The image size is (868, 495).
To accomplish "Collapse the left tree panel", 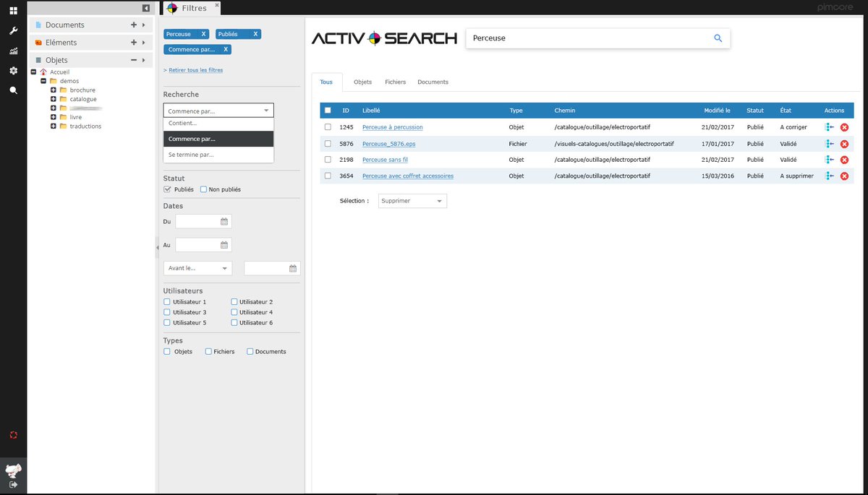I will tap(146, 8).
